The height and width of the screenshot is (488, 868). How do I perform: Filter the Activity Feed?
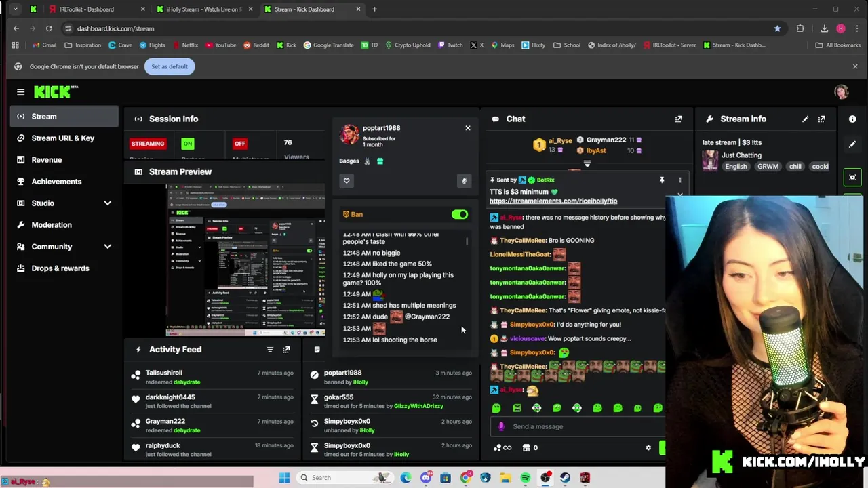pos(270,350)
